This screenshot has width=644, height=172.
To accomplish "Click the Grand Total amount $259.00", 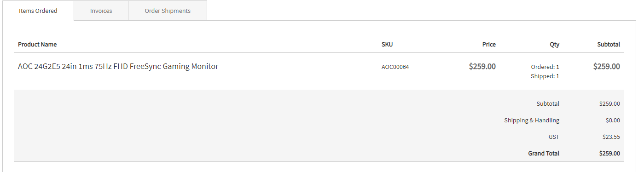I will [x=609, y=154].
